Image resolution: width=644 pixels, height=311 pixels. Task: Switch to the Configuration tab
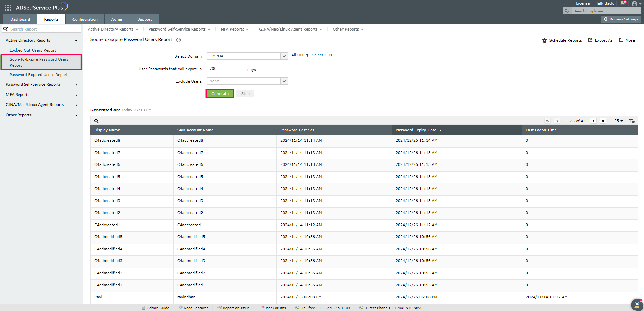(x=85, y=19)
